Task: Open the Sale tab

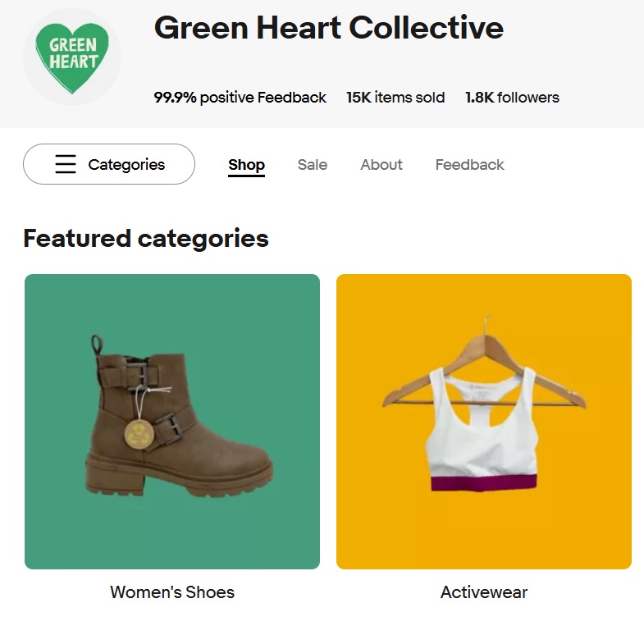Action: click(x=313, y=165)
